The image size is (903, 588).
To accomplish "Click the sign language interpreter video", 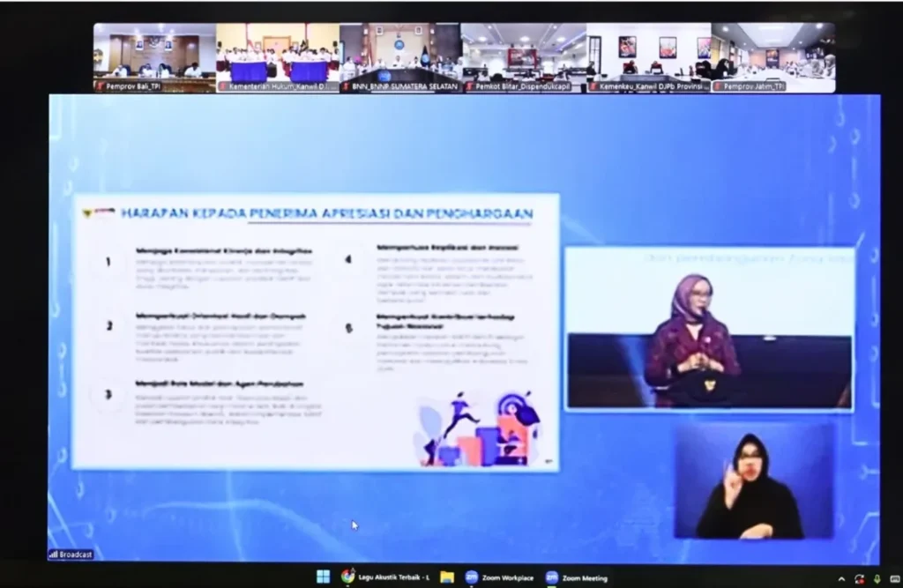I will (x=752, y=481).
